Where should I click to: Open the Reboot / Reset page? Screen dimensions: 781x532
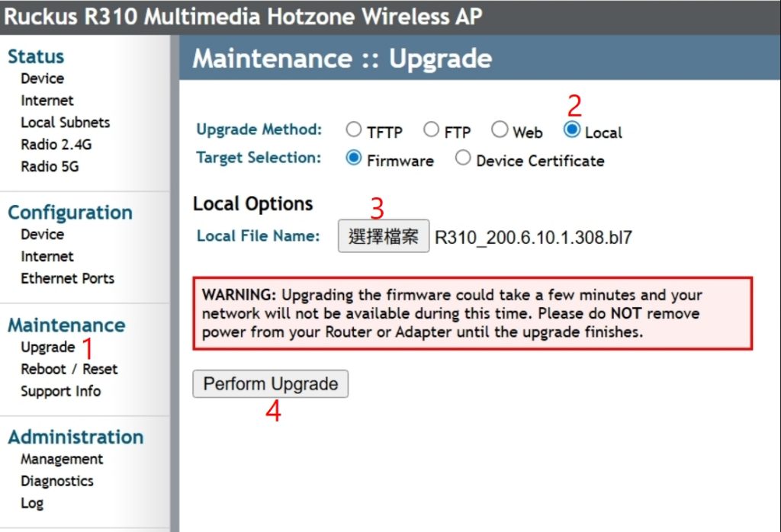[x=69, y=370]
